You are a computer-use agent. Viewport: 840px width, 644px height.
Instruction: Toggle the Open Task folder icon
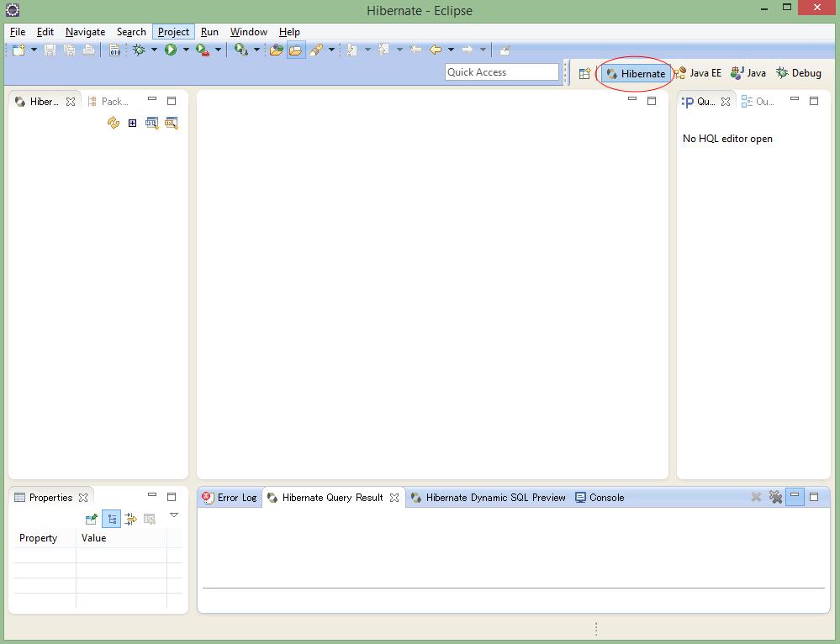pyautogui.click(x=296, y=50)
